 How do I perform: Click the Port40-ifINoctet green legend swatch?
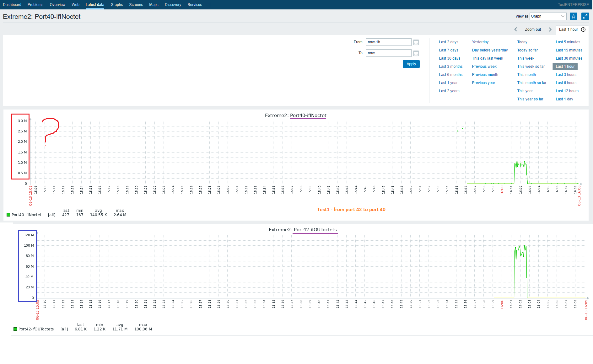coord(8,215)
